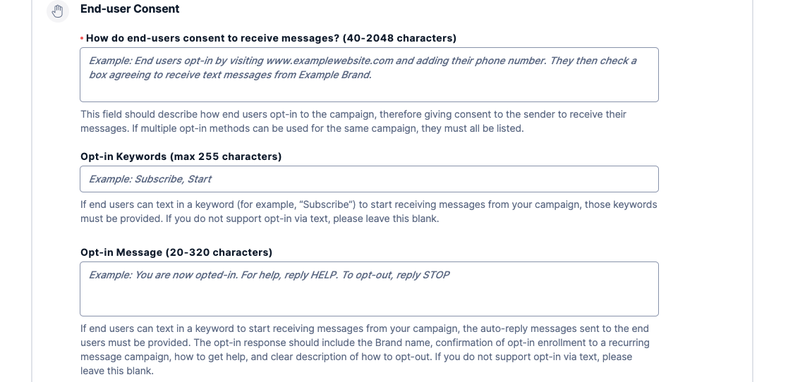Focus the Opt-in Message text area
This screenshot has width=800, height=382.
369,289
